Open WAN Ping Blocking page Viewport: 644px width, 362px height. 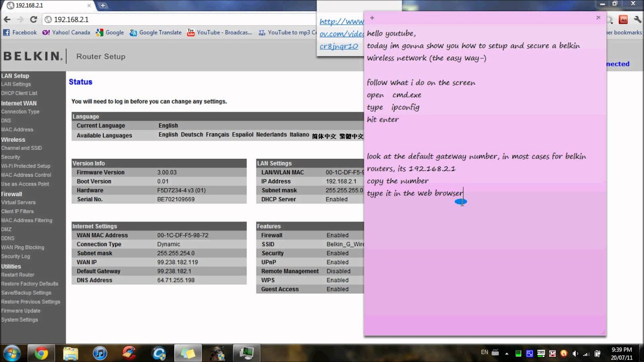tap(23, 248)
